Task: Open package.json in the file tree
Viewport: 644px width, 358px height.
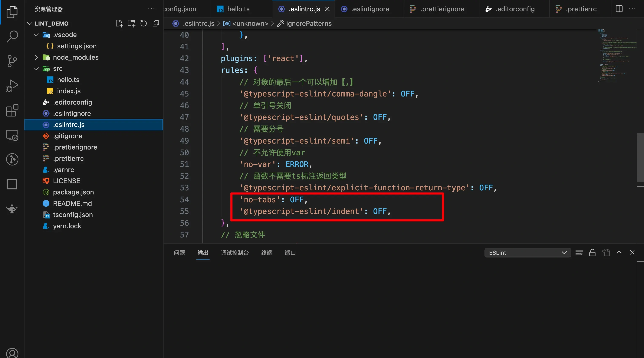Action: [73, 192]
